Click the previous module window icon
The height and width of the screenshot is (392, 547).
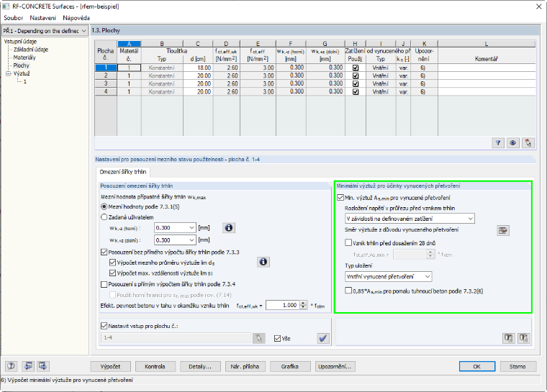tap(28, 366)
